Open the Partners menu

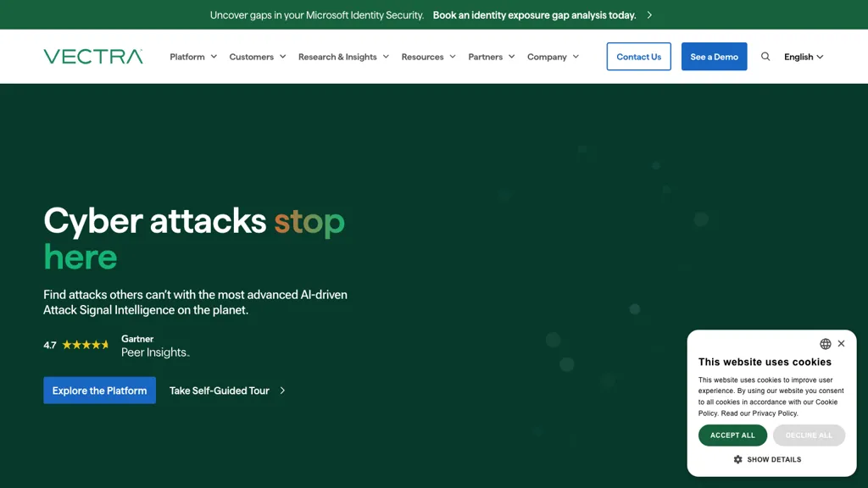coord(491,57)
